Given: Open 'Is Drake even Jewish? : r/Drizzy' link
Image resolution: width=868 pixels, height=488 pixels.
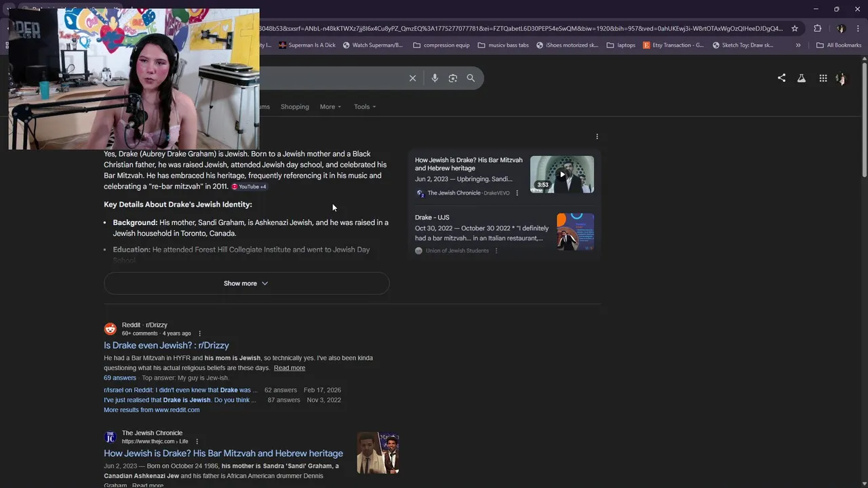Looking at the screenshot, I should 166,345.
